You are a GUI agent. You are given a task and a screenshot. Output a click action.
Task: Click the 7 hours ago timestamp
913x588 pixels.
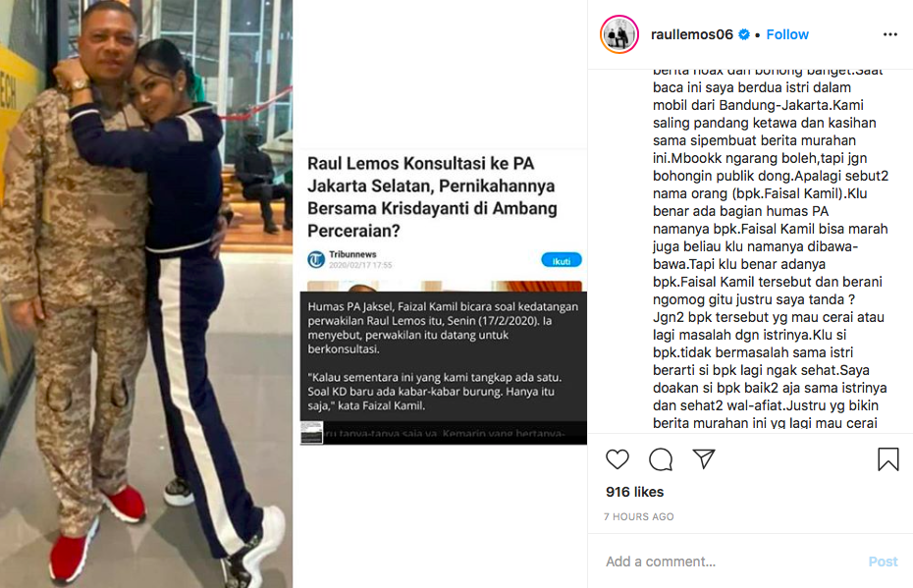coord(639,516)
